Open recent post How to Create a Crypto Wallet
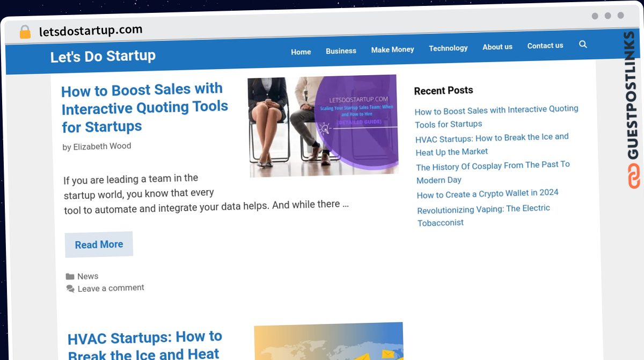 coord(488,193)
